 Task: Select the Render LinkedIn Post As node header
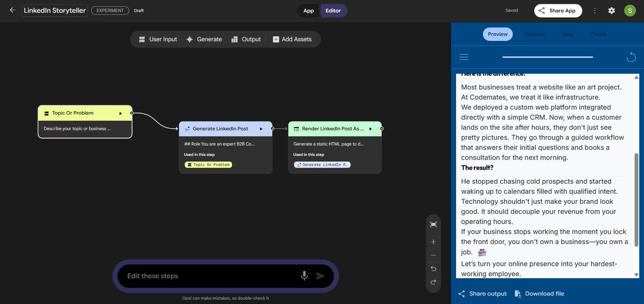[x=335, y=129]
